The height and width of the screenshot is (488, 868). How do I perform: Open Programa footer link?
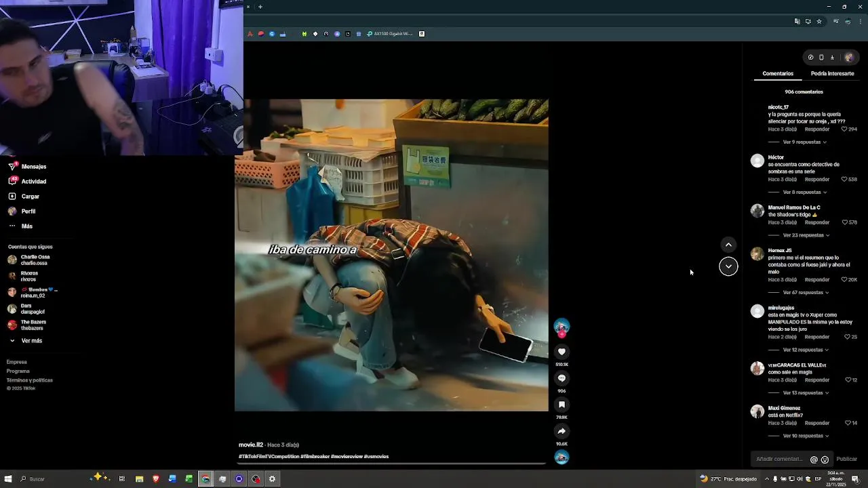point(18,371)
